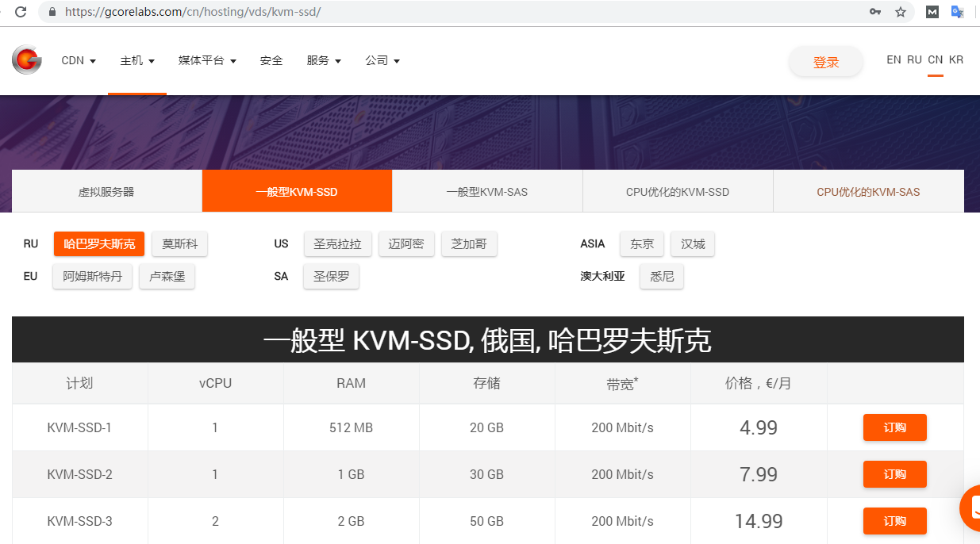
Task: Order the KVM-SSD-3 plan
Action: [x=895, y=521]
